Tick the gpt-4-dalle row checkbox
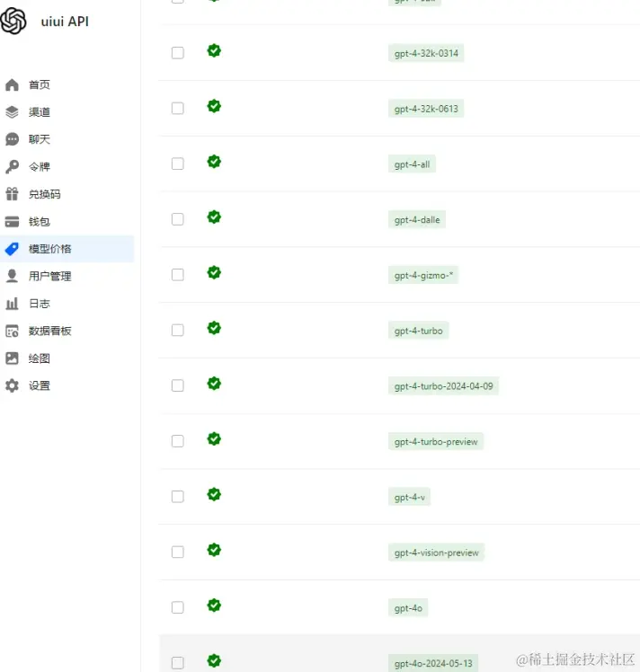The image size is (640, 672). coord(177,219)
